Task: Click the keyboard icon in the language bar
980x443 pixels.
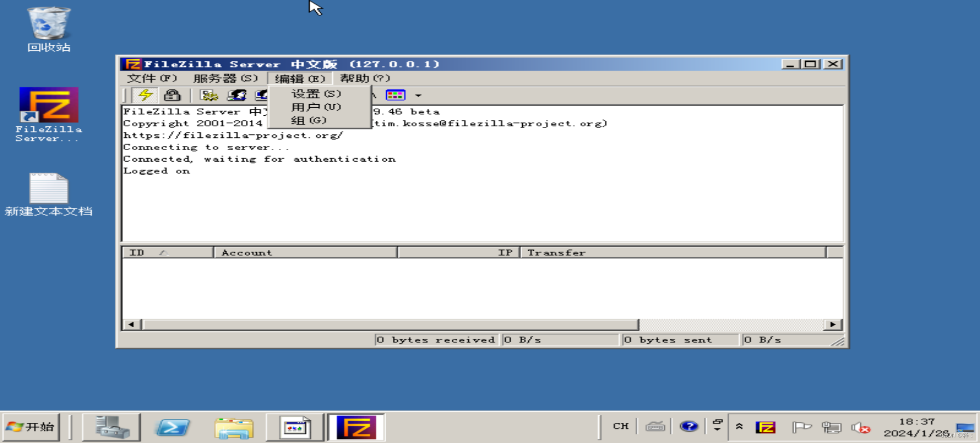Action: tap(655, 426)
